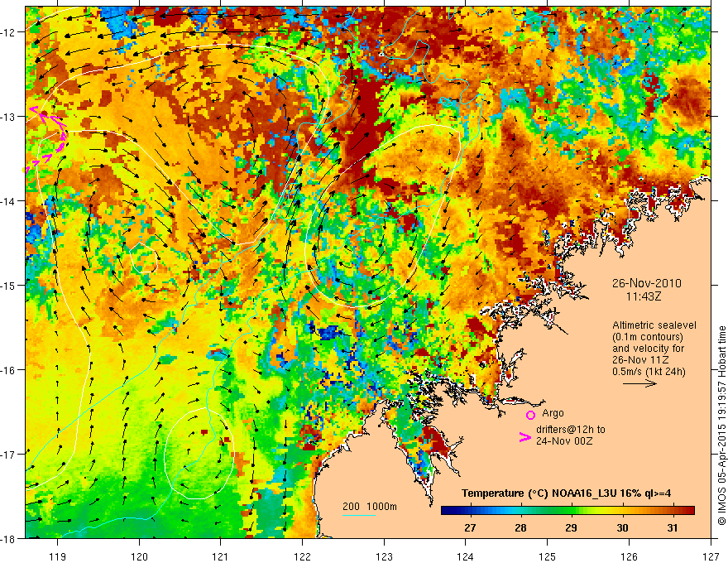Click the 124 longitude axis label
The height and width of the screenshot is (563, 728).
point(466,556)
